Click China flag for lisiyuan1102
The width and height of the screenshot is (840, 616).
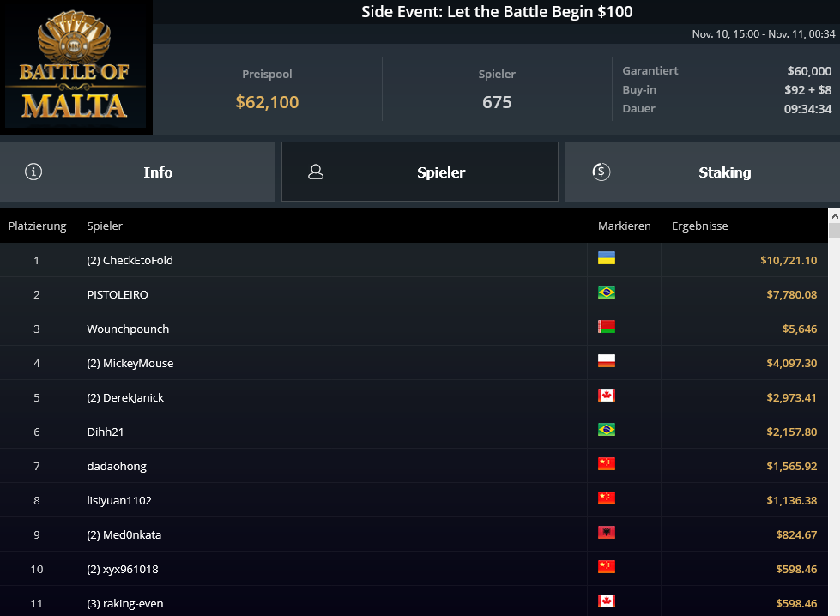pyautogui.click(x=607, y=498)
